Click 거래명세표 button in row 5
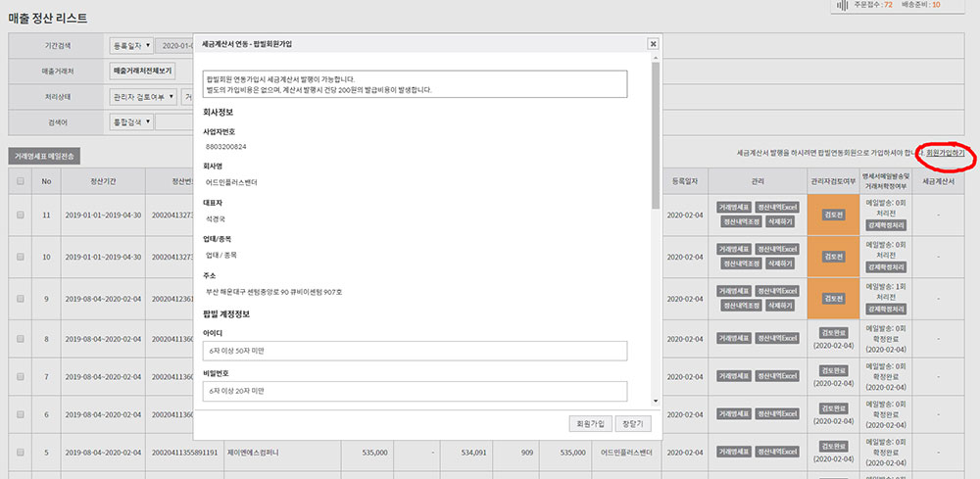Screen dimensions: 980x479 [734, 453]
